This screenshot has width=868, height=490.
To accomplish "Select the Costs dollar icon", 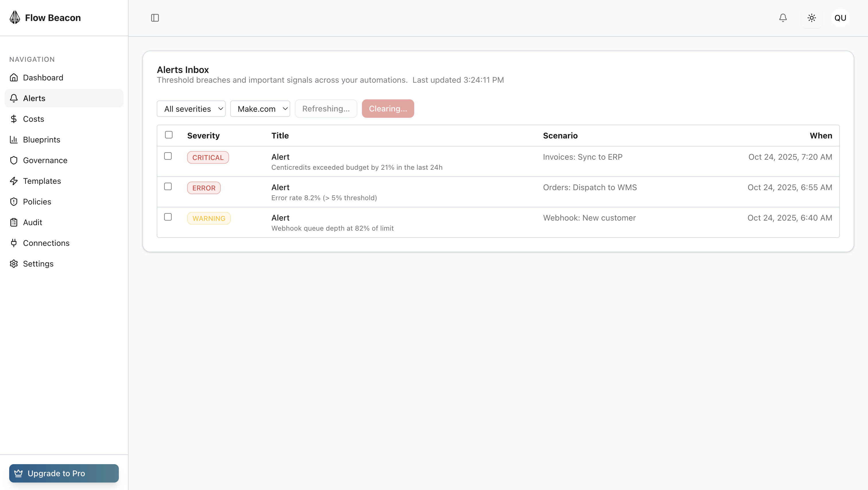I will [14, 119].
